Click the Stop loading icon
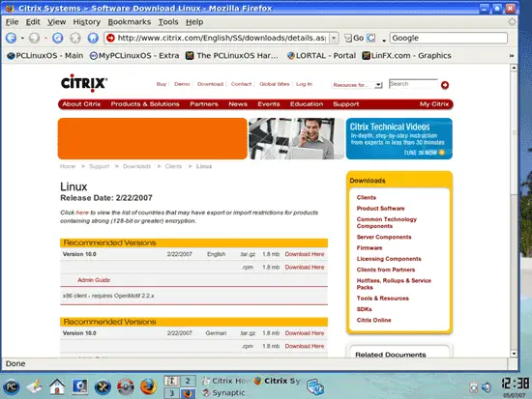The width and height of the screenshot is (532, 399). pyautogui.click(x=75, y=38)
